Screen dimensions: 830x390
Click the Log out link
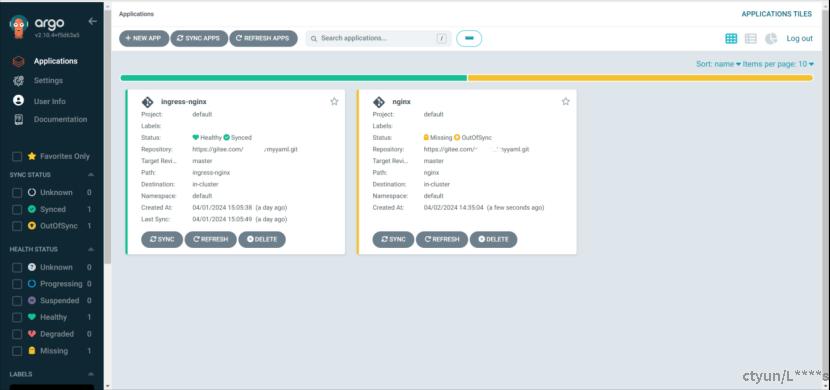799,39
